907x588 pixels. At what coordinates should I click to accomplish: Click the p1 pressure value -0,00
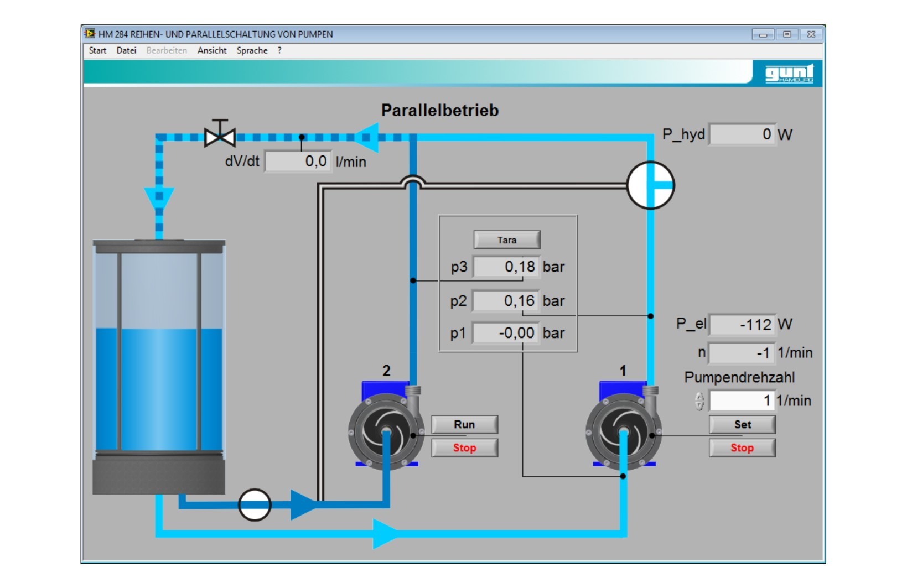506,333
